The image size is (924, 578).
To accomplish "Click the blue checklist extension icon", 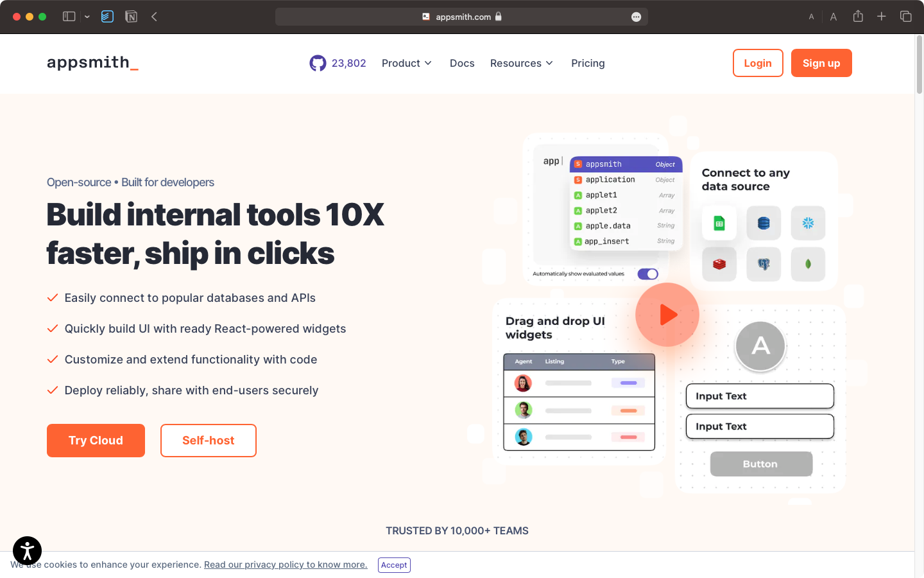I will pos(107,17).
